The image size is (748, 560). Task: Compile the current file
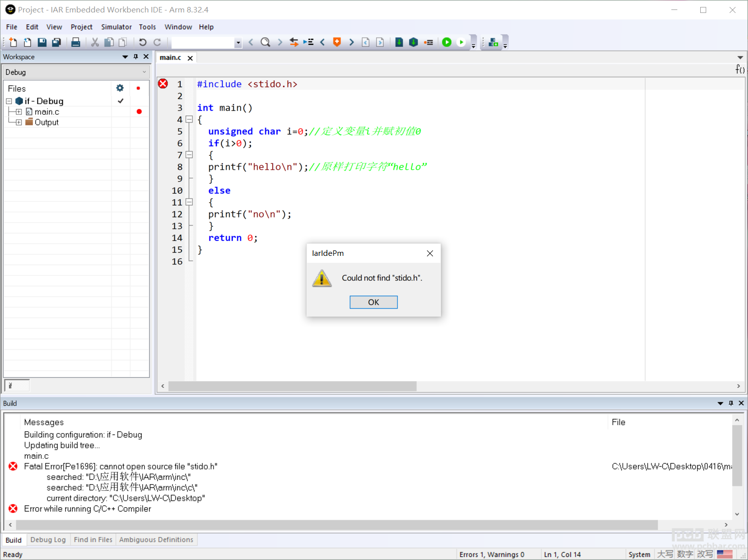point(399,42)
